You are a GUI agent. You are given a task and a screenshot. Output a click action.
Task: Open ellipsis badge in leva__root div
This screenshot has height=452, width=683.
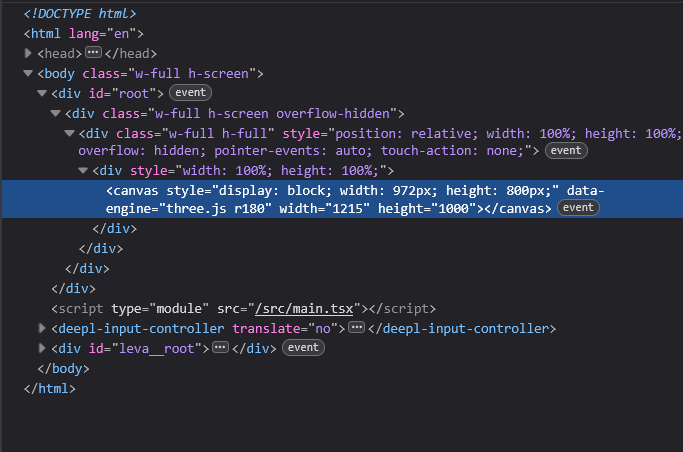pyautogui.click(x=220, y=347)
